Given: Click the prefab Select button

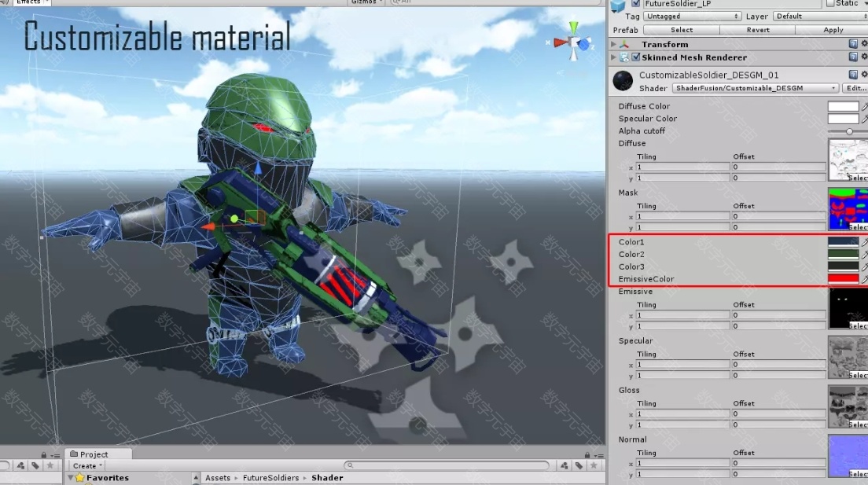Looking at the screenshot, I should point(682,30).
